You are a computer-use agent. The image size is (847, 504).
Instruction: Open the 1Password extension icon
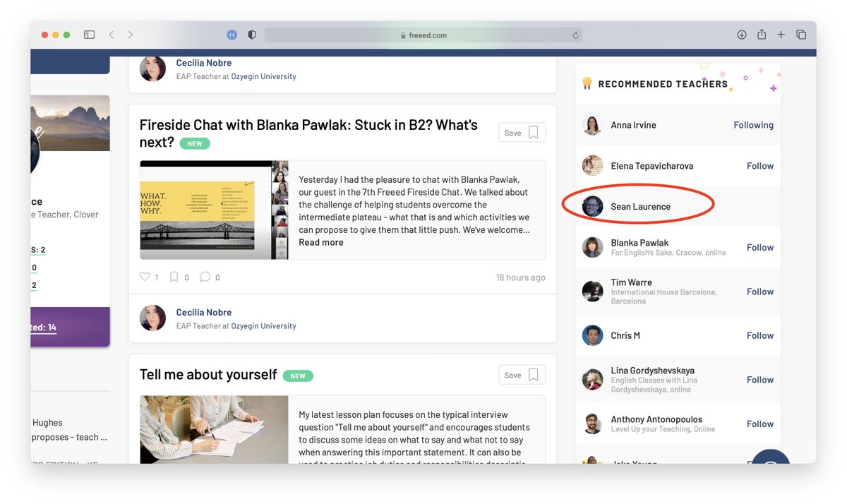point(232,35)
